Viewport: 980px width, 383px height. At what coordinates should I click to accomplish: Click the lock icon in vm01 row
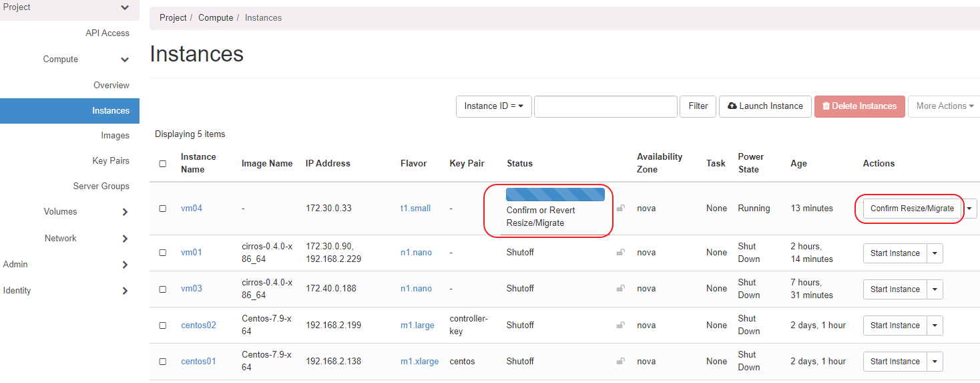620,252
